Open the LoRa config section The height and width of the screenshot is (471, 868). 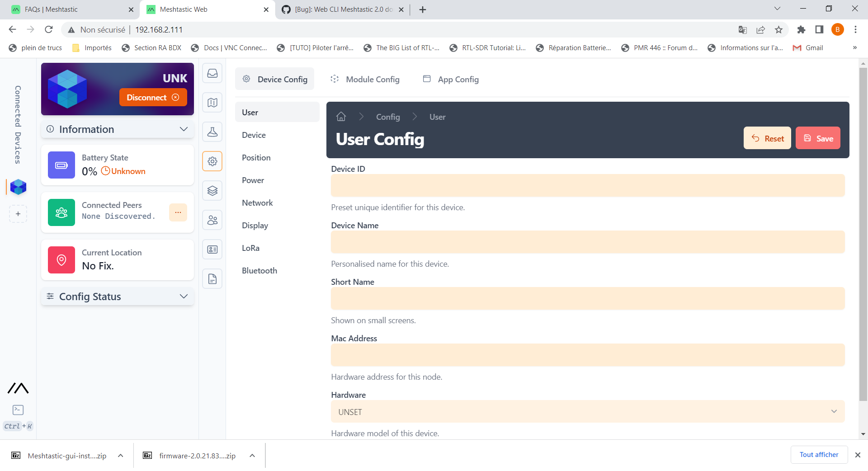(277, 248)
